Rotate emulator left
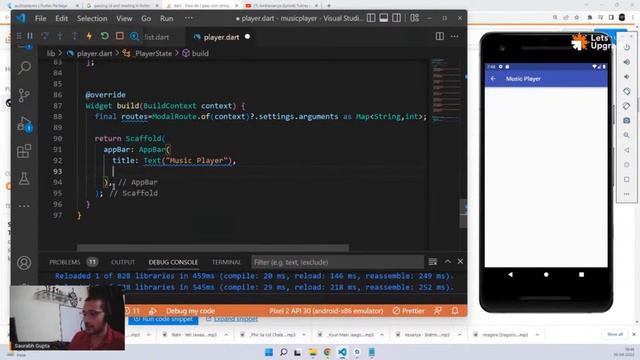Viewport: 640px width, 360px height. tap(627, 91)
